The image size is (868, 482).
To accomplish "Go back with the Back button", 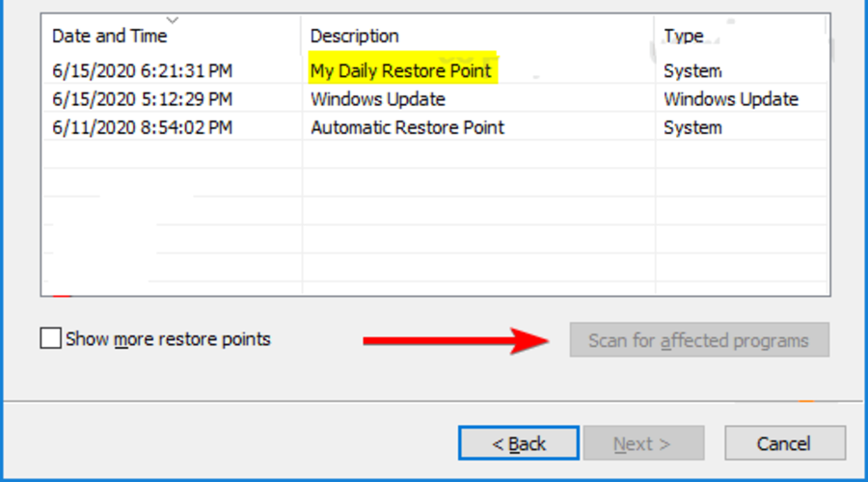I will tap(519, 442).
